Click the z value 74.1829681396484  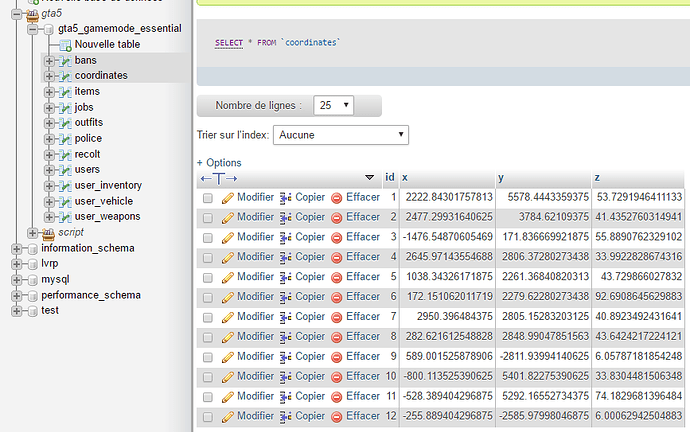639,396
